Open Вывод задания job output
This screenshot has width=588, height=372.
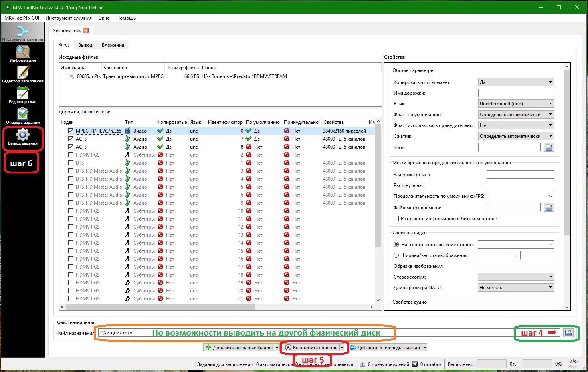coord(23,137)
